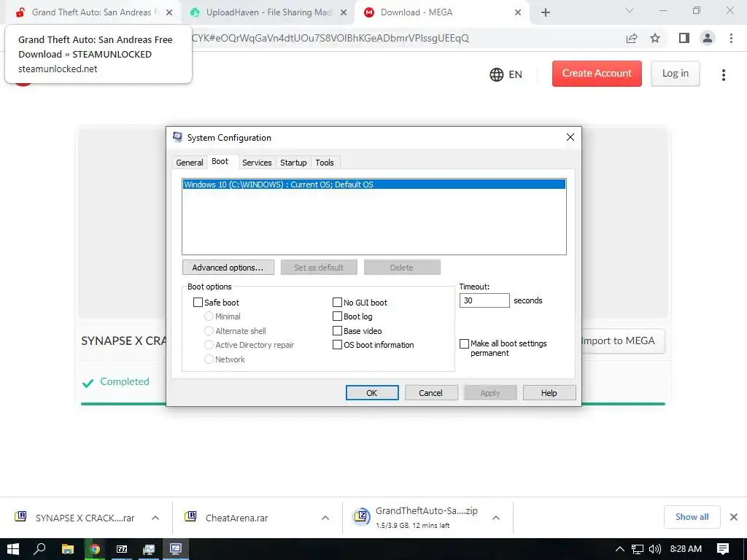This screenshot has height=560, width=747.
Task: Open 7-Zip from the taskbar
Action: 122,549
